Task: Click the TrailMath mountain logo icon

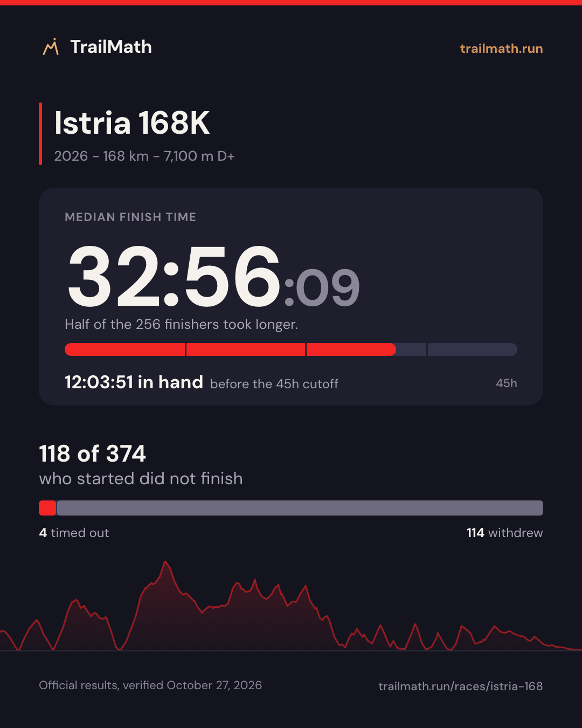Action: [x=51, y=47]
